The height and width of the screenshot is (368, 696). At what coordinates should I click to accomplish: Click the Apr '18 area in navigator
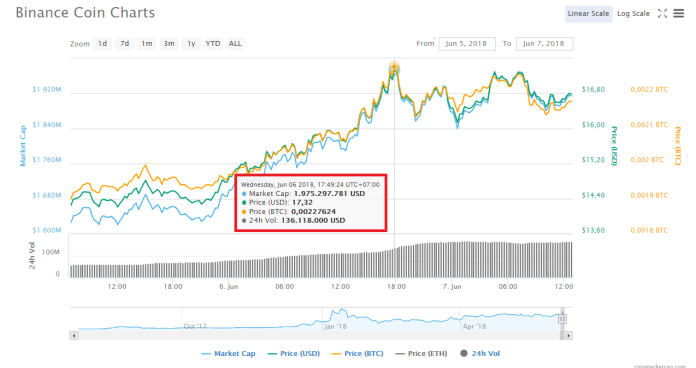point(475,326)
